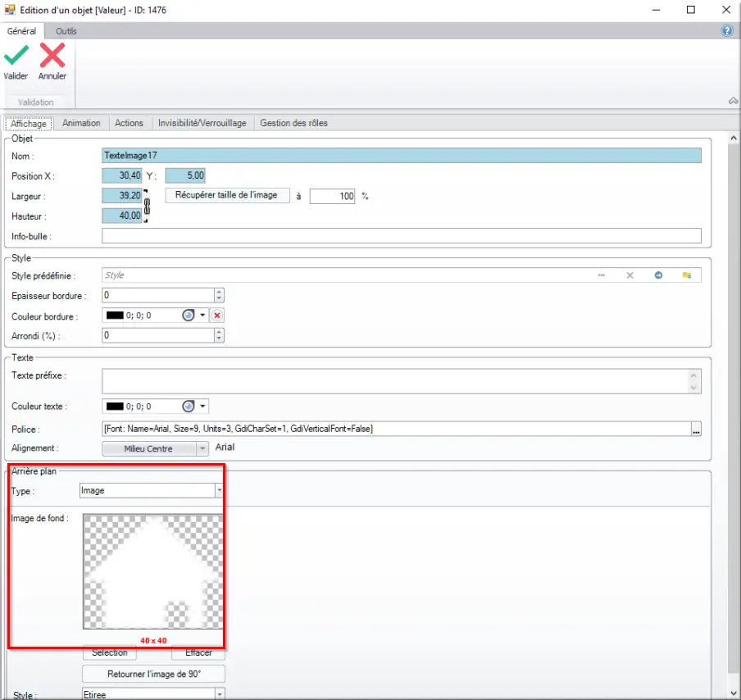Click the Epaisseur bordure spinner arrows
The width and height of the screenshot is (741, 700).
tap(218, 295)
